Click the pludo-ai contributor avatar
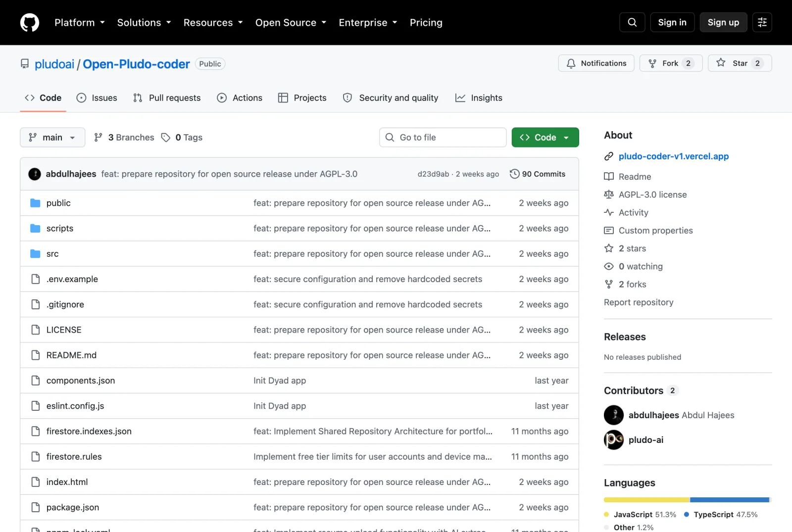792x532 pixels. click(614, 440)
